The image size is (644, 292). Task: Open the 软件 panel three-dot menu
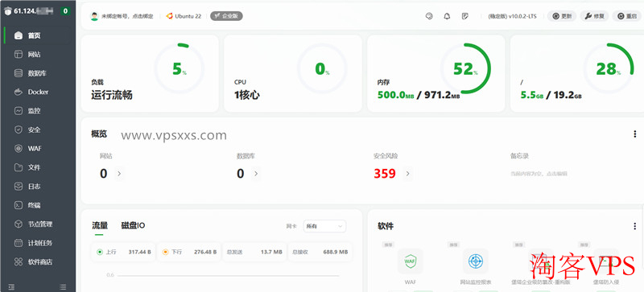point(635,226)
